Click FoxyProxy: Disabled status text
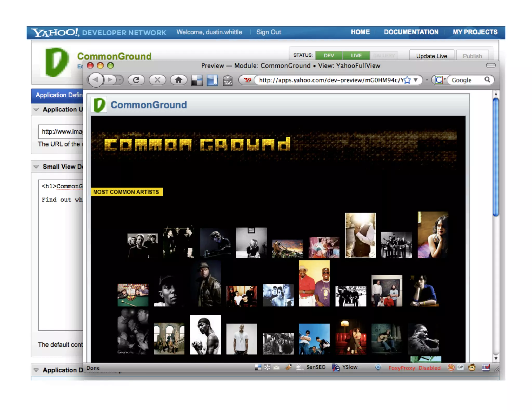The width and height of the screenshot is (532, 411). coord(414,368)
